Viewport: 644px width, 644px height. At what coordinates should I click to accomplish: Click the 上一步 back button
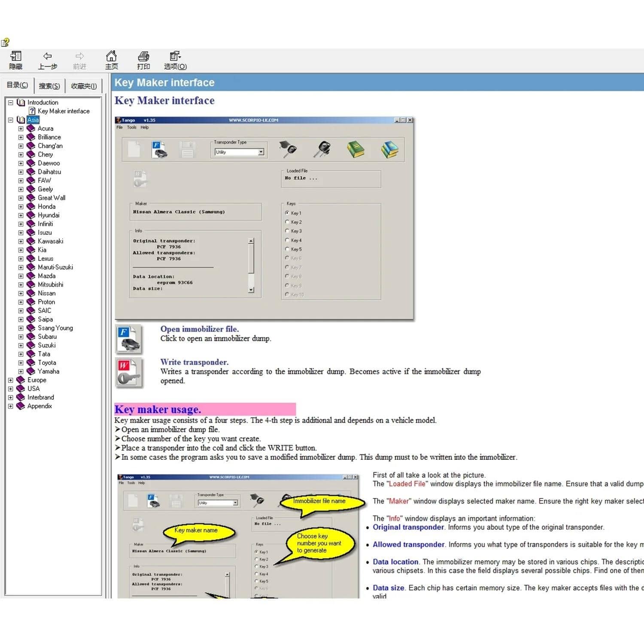(x=48, y=59)
